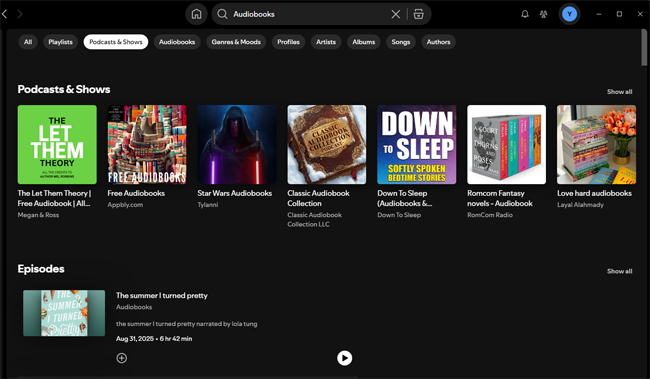Click episode description narrated by lola tung
This screenshot has width=650, height=379.
[x=187, y=324]
